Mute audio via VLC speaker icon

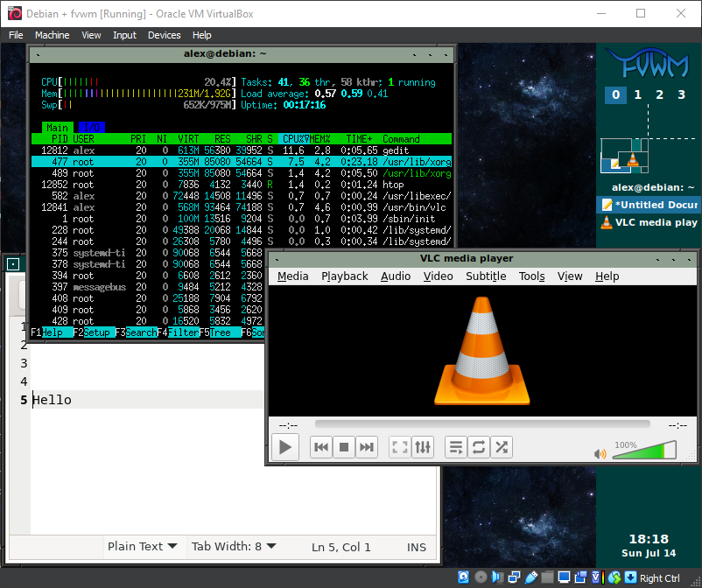point(600,454)
